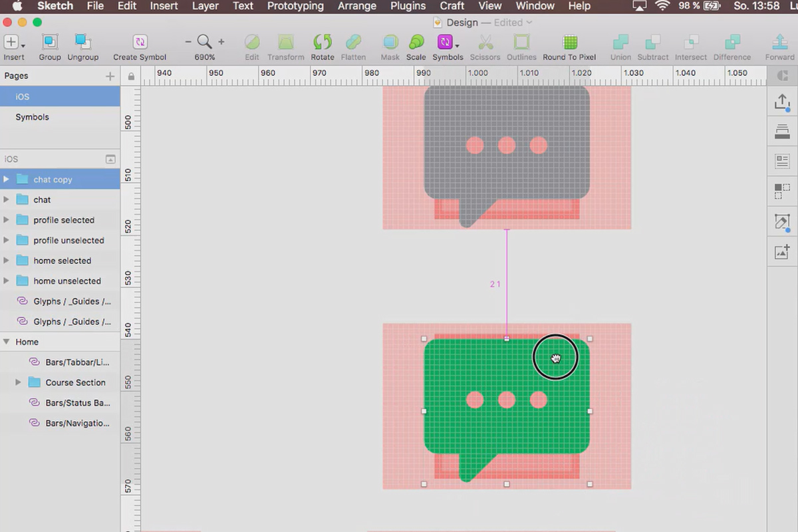Select the Transform tool

[x=286, y=43]
